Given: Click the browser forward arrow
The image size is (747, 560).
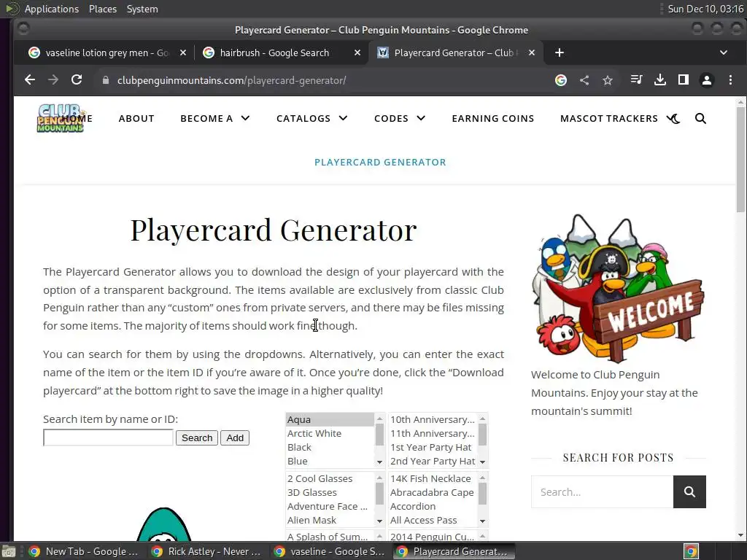Looking at the screenshot, I should tap(53, 80).
